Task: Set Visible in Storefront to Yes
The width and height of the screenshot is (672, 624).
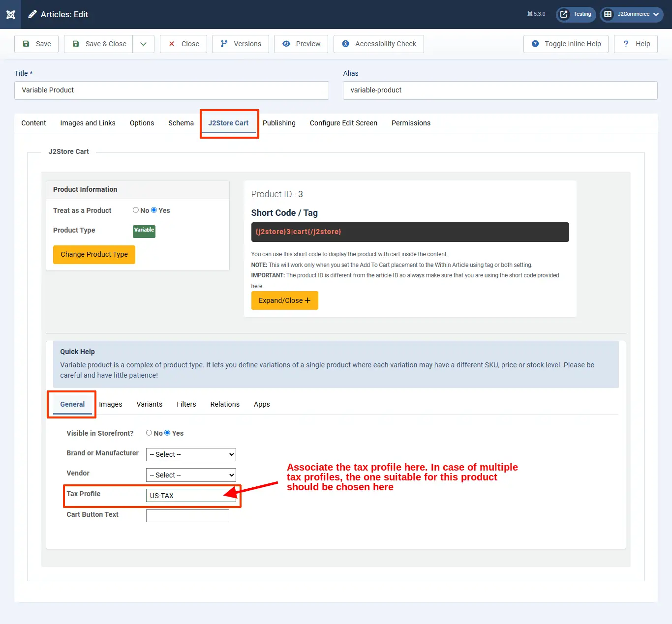Action: (x=167, y=433)
